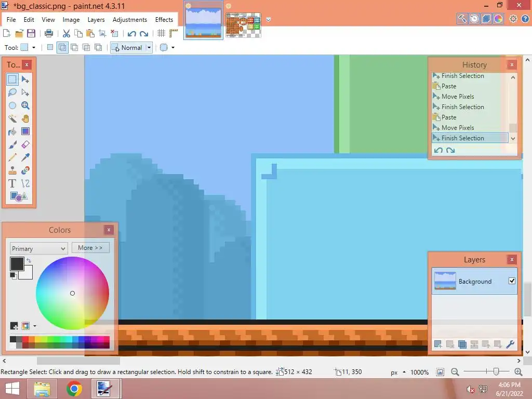Uncheck Background layer visibility checkbox

point(512,281)
